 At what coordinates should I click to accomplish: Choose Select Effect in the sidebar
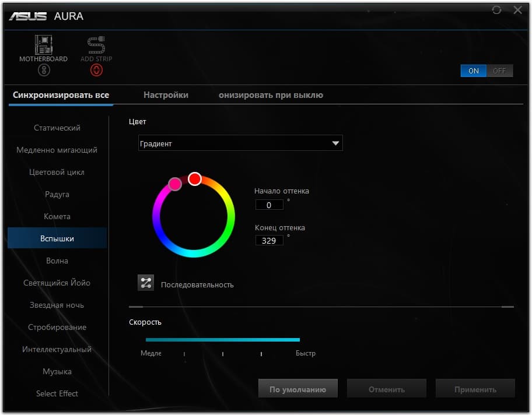(57, 393)
